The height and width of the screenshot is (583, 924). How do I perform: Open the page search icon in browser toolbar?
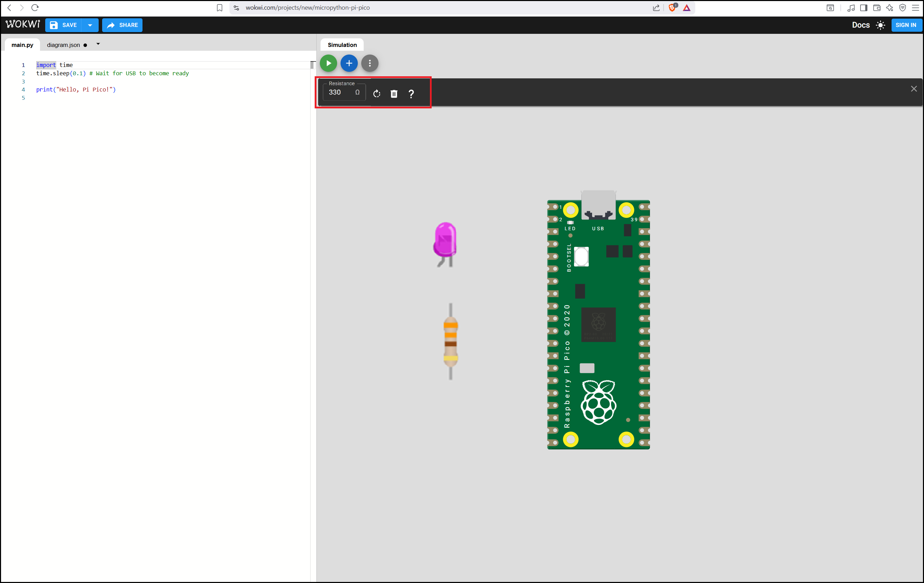pyautogui.click(x=830, y=8)
